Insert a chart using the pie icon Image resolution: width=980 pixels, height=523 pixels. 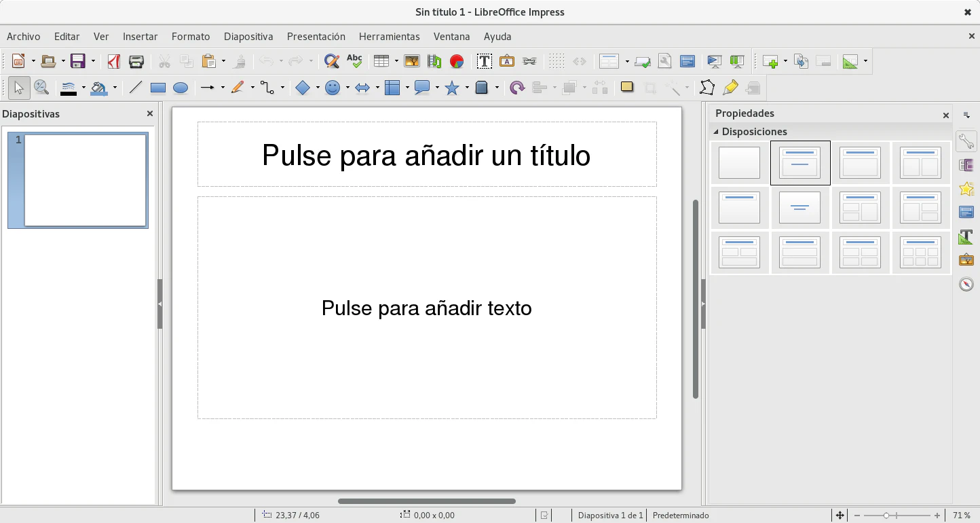coord(457,62)
